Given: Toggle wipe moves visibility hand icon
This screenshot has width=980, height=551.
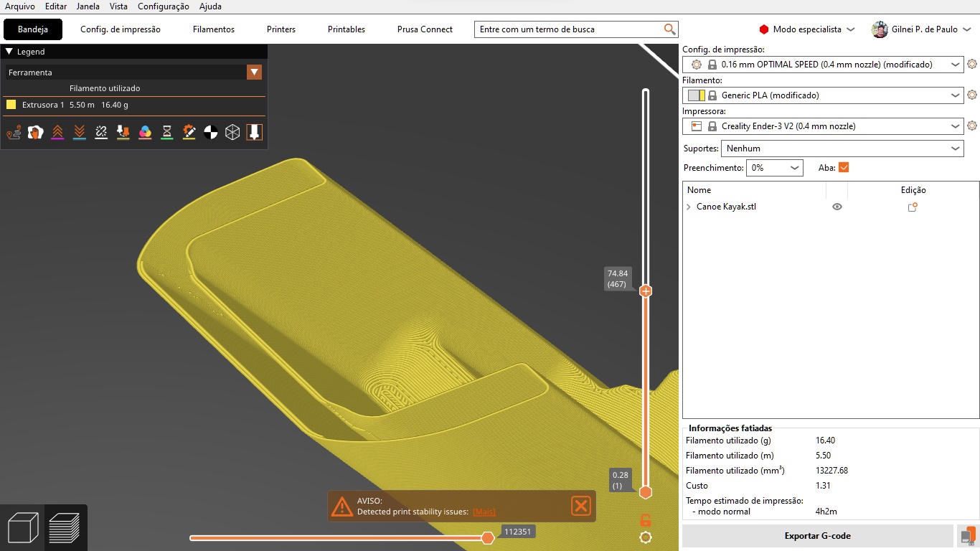Looking at the screenshot, I should pos(35,132).
